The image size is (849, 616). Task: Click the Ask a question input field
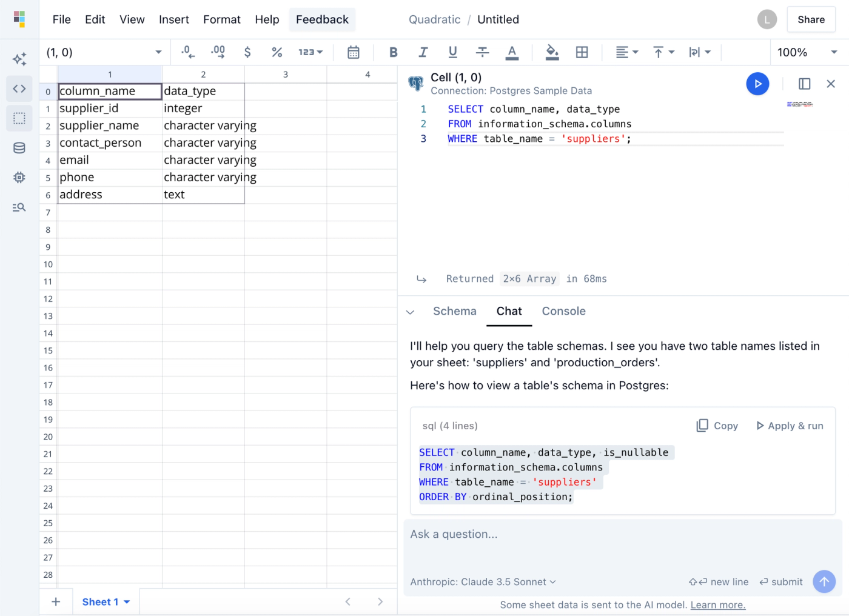[x=546, y=534]
